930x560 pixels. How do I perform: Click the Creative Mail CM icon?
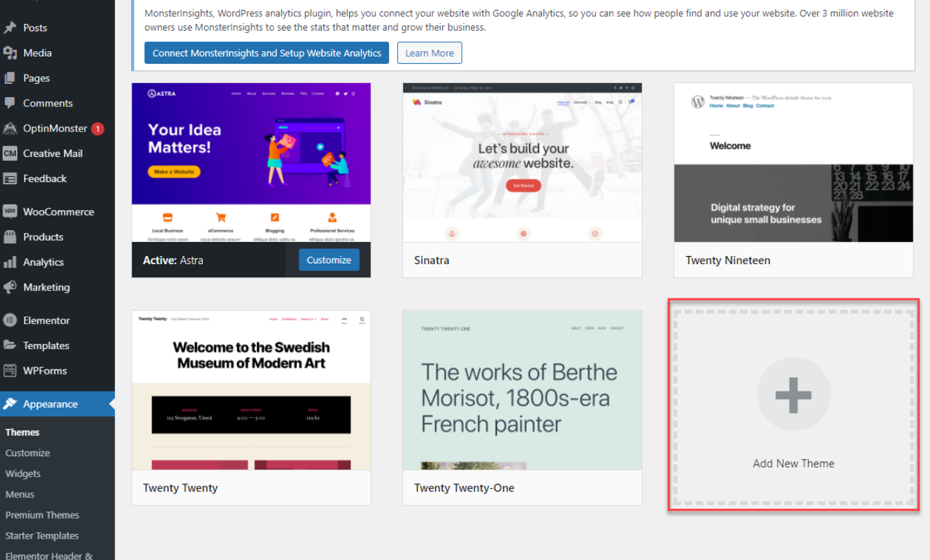pyautogui.click(x=10, y=154)
